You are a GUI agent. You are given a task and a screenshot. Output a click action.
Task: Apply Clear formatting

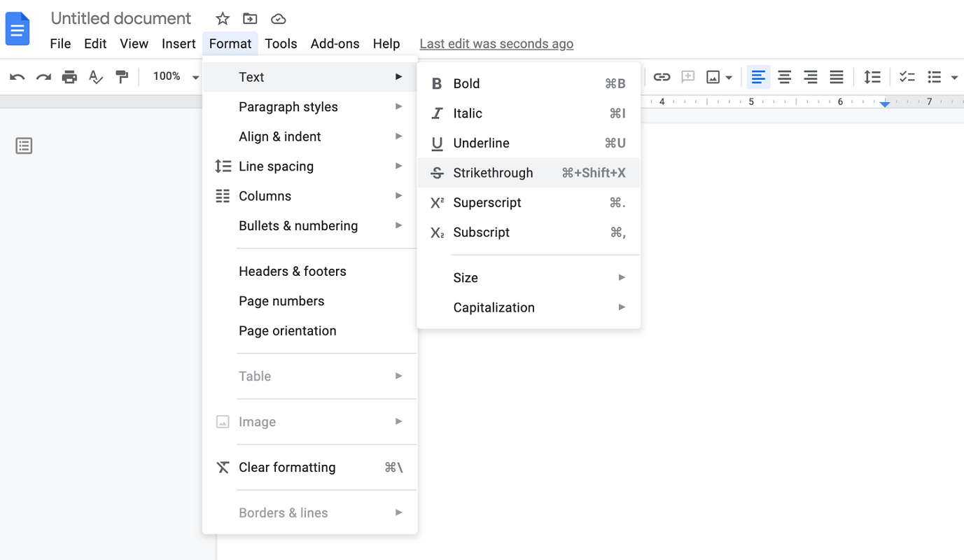[286, 467]
